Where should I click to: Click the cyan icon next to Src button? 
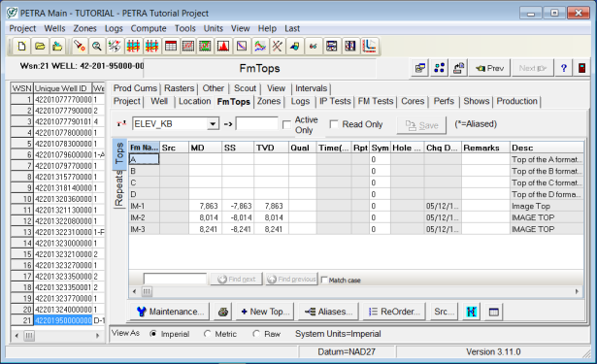click(472, 312)
